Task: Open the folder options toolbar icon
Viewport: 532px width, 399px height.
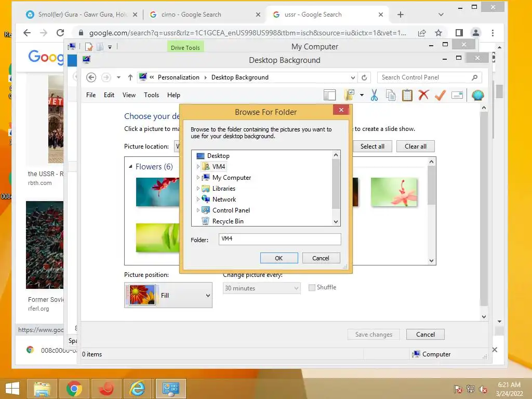Action: tap(349, 96)
